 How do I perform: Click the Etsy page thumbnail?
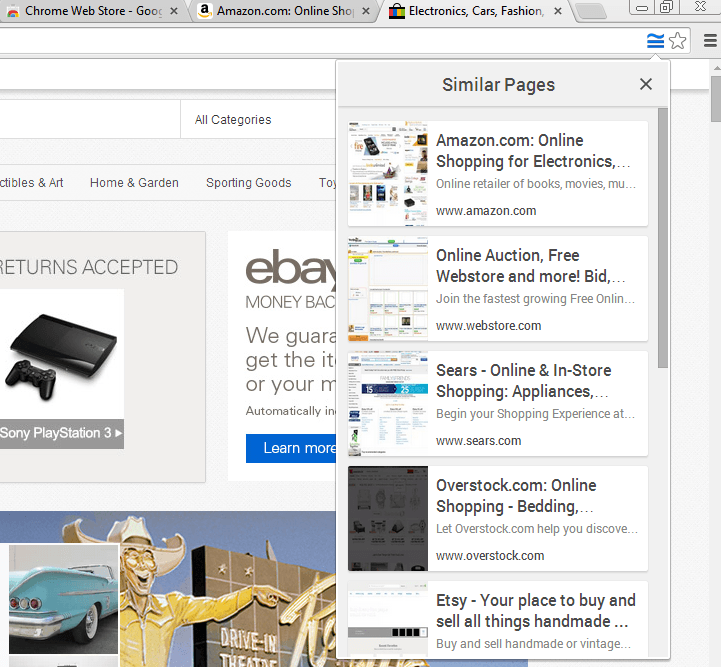[388, 619]
